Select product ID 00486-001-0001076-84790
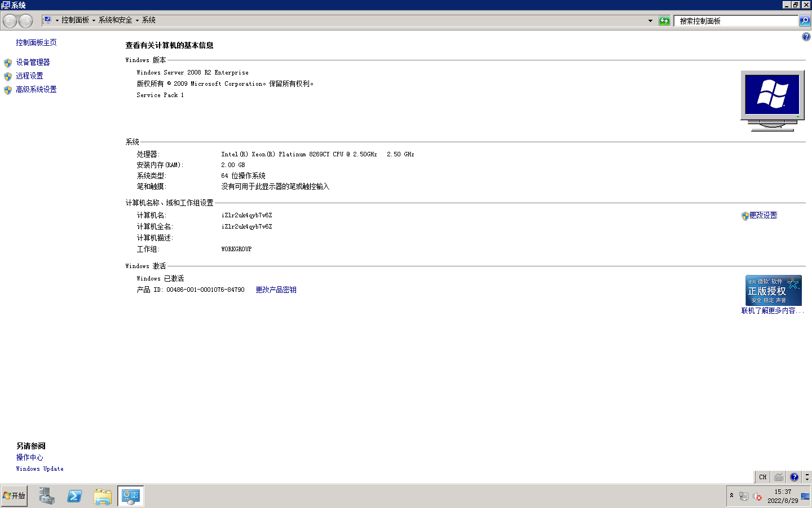Image resolution: width=812 pixels, height=508 pixels. 205,290
